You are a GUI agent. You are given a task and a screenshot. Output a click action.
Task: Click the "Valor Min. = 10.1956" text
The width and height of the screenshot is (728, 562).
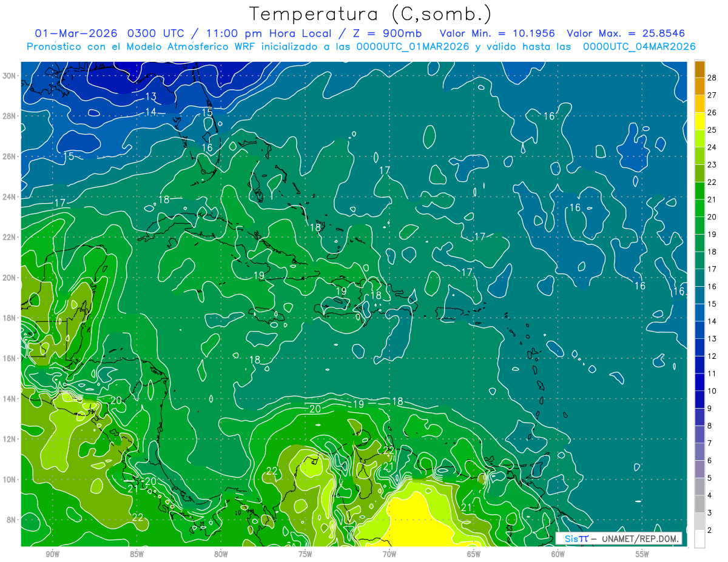497,33
